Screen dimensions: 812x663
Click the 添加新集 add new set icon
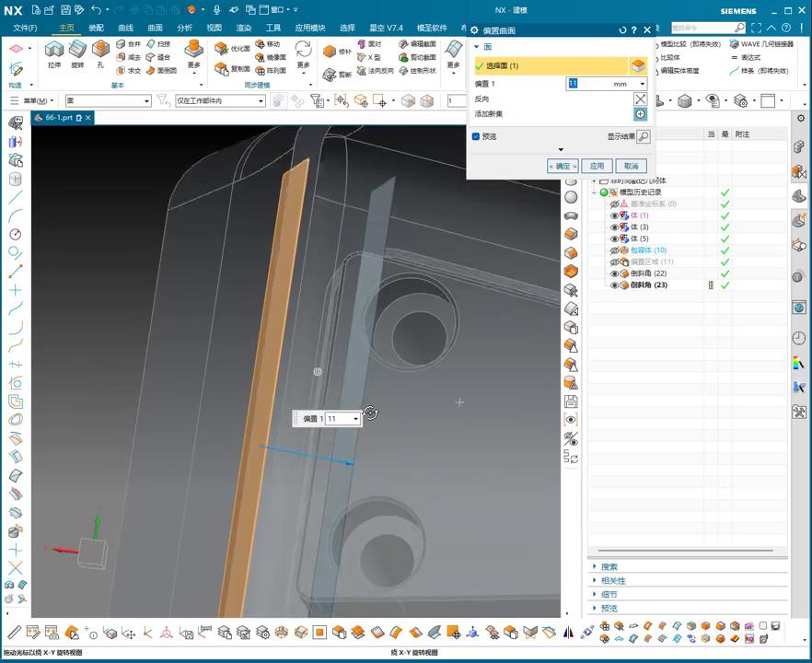(x=640, y=114)
